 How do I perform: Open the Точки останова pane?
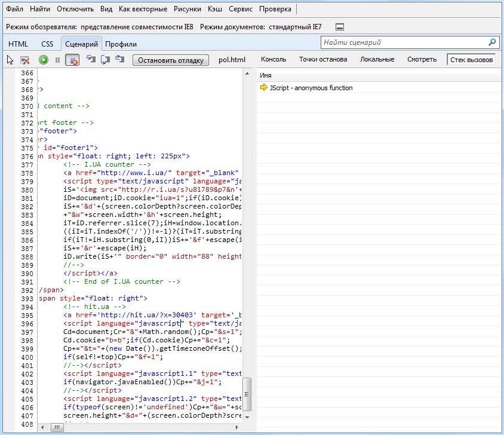[x=323, y=59]
